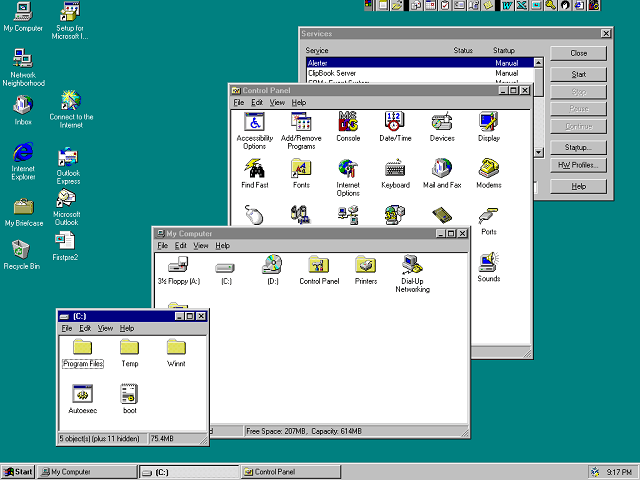The height and width of the screenshot is (480, 640).
Task: Click Close button in Services dialog
Action: click(x=578, y=53)
